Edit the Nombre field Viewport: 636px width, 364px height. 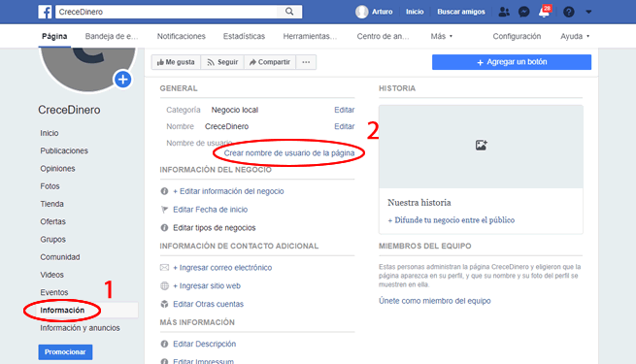coord(344,126)
